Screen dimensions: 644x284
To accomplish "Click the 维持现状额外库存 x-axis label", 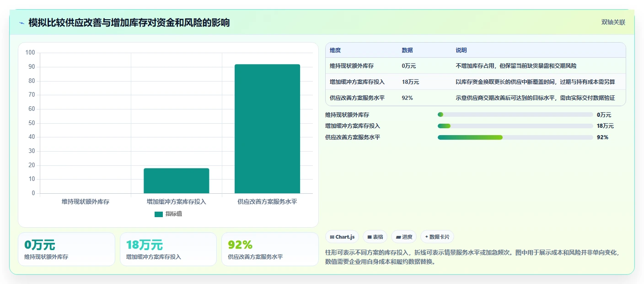I will pyautogui.click(x=86, y=202).
